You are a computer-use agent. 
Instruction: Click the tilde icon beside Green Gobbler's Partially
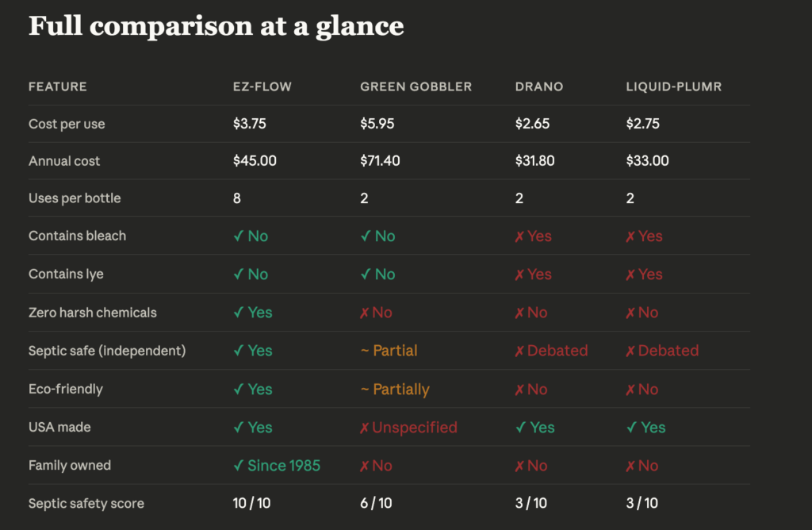point(365,390)
